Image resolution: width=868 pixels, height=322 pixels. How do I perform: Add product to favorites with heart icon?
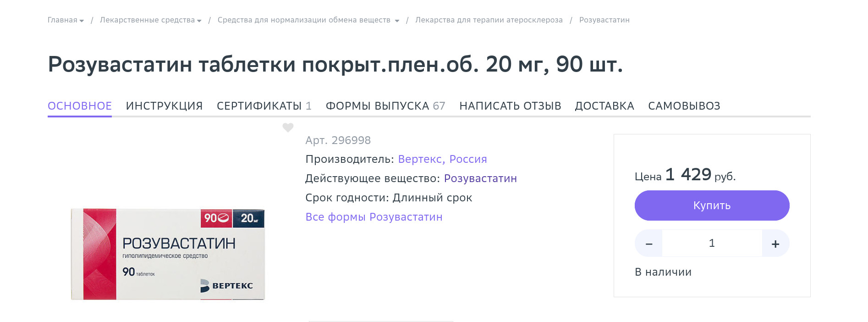288,128
